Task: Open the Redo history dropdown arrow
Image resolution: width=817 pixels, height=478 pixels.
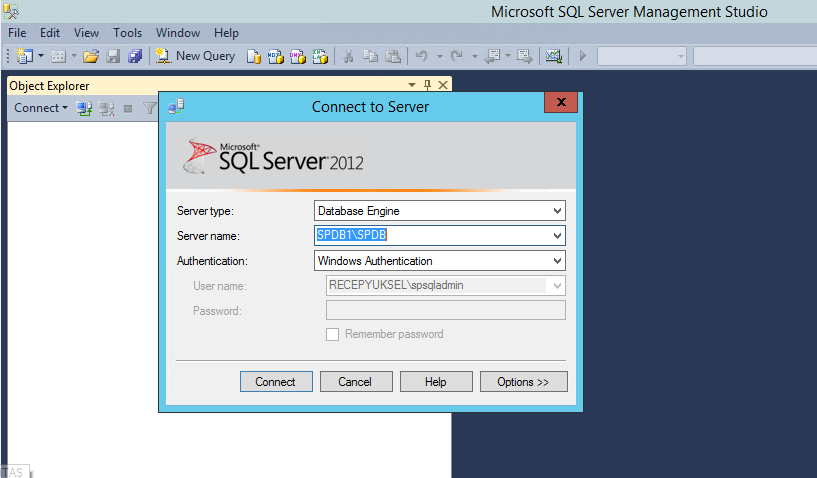Action: click(475, 56)
